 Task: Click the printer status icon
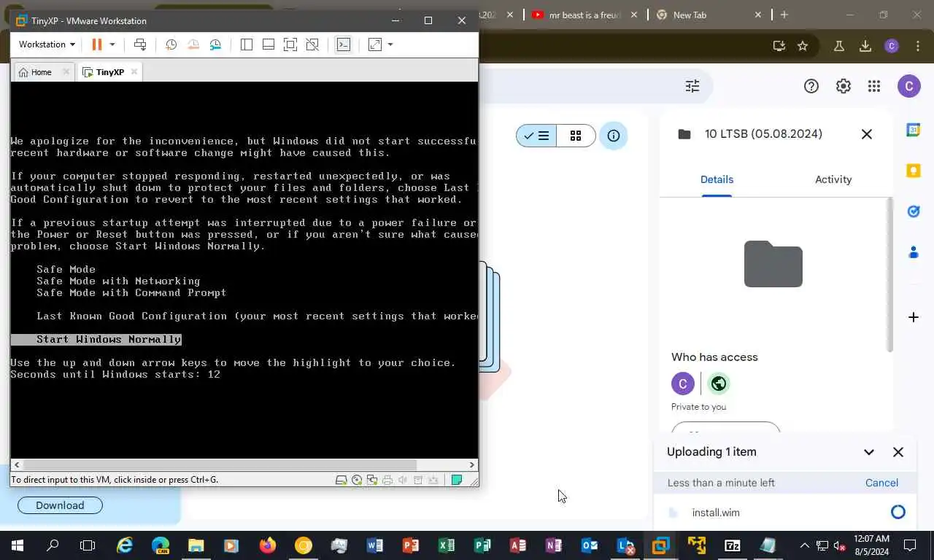(x=387, y=480)
